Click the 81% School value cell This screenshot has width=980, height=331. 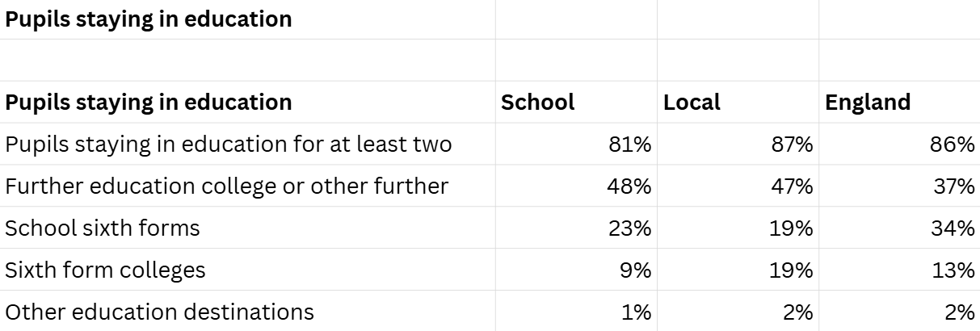[x=629, y=145]
